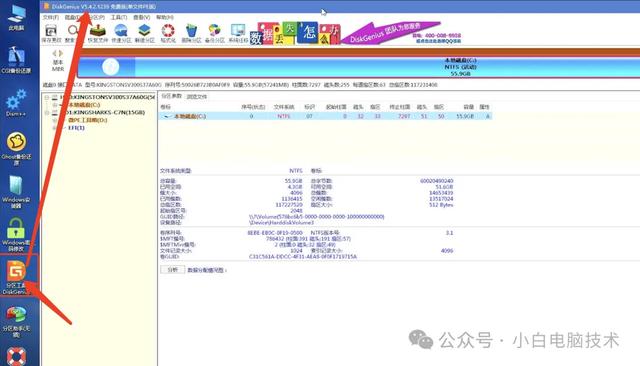Open Ghost backup desktop shortcut

(16, 148)
